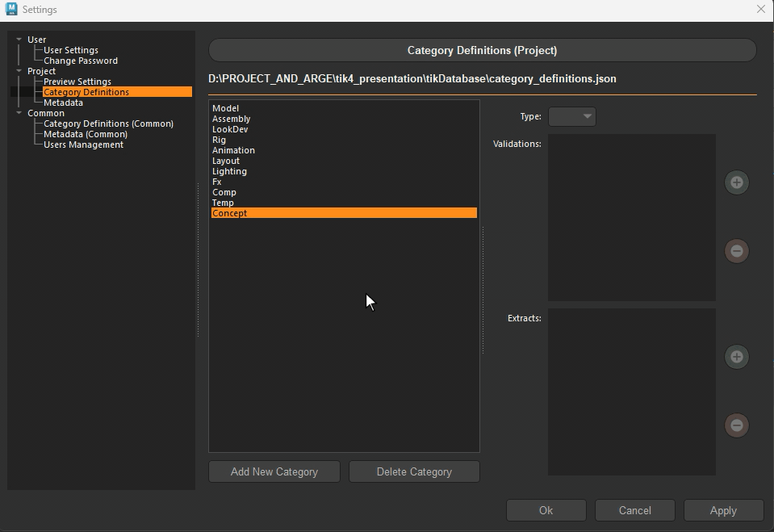This screenshot has width=774, height=532.
Task: Select the LookDev category
Action: click(x=344, y=129)
